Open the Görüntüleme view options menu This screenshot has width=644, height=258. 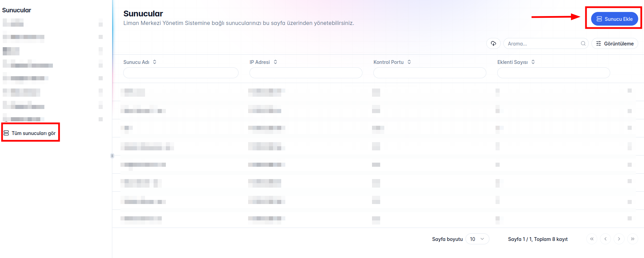click(615, 43)
